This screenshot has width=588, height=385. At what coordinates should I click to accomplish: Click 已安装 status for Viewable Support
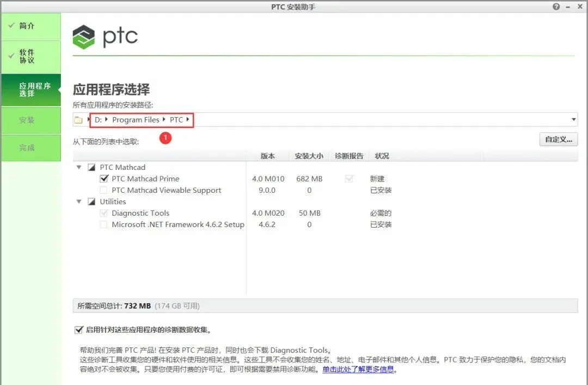tap(381, 190)
